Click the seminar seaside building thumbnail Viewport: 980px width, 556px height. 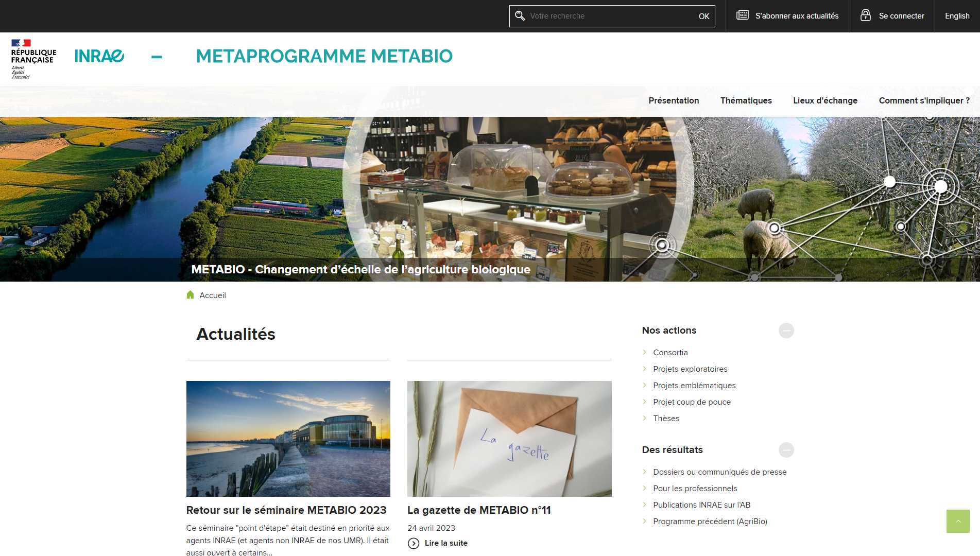pos(288,439)
